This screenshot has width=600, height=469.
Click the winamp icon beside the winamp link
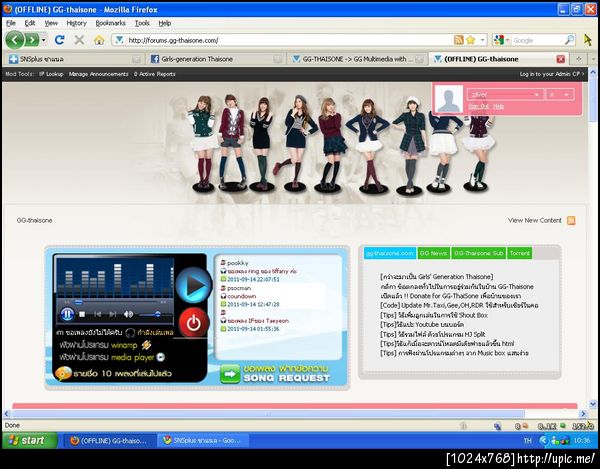[x=146, y=345]
